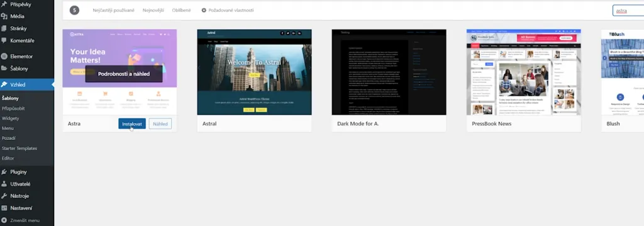
Task: Click the Nastavení settings icon
Action: 4,208
